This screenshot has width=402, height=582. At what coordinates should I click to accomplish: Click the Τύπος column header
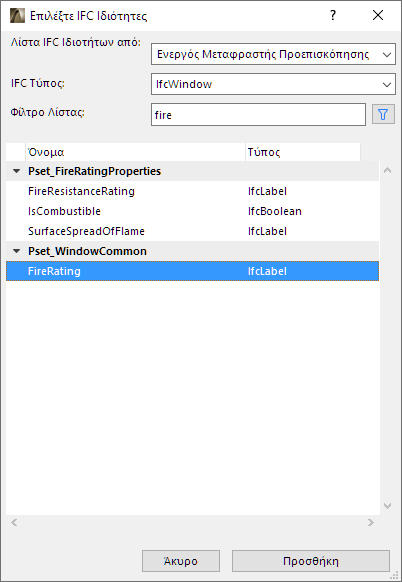coord(303,152)
